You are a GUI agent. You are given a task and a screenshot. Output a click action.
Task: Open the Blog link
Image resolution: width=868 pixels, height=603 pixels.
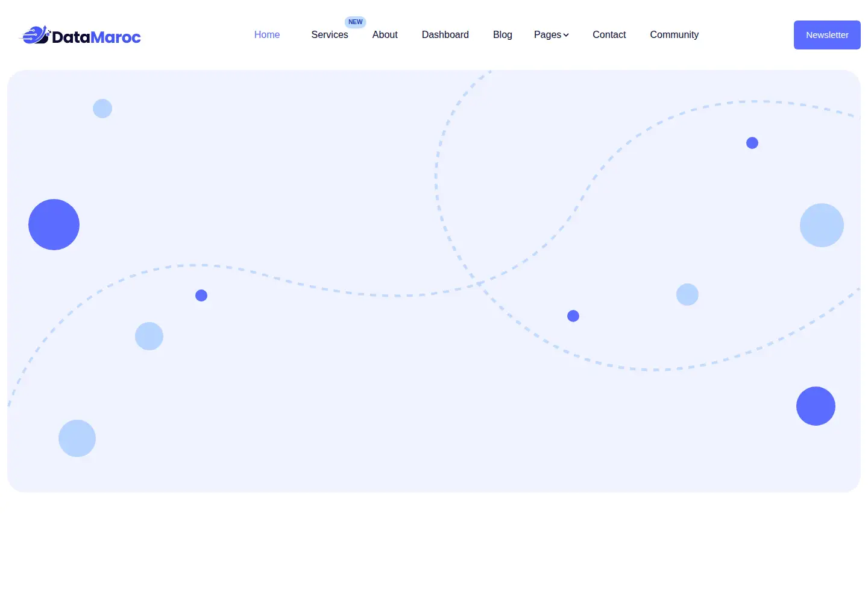tap(503, 35)
